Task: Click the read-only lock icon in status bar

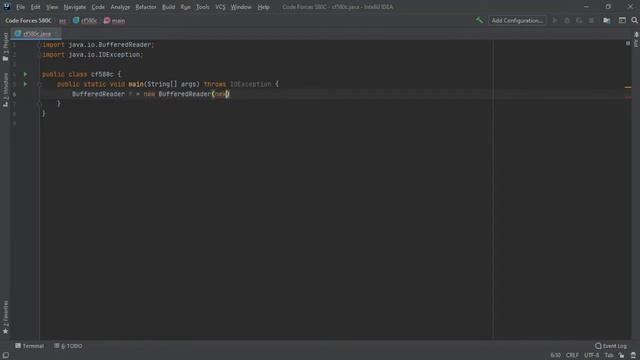Action: point(622,356)
